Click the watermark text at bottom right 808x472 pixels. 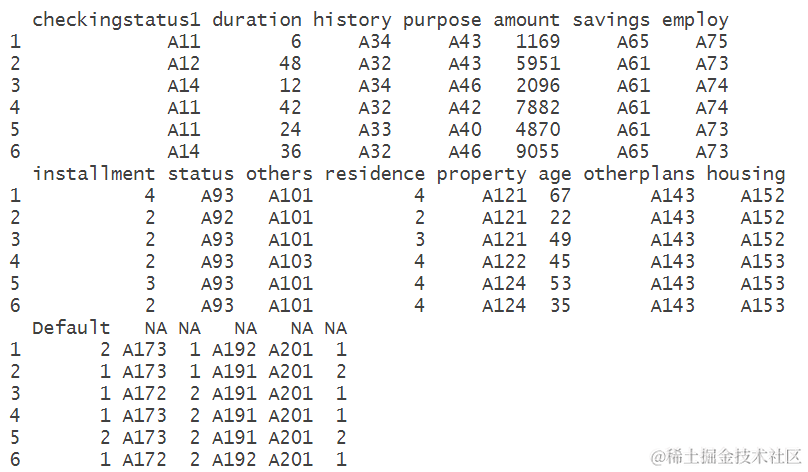[x=727, y=457]
